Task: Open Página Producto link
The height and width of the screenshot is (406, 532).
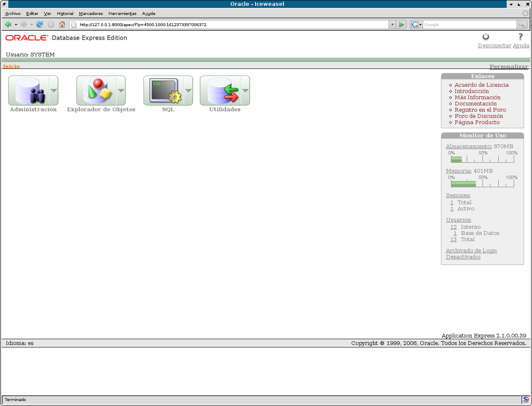Action: tap(477, 122)
